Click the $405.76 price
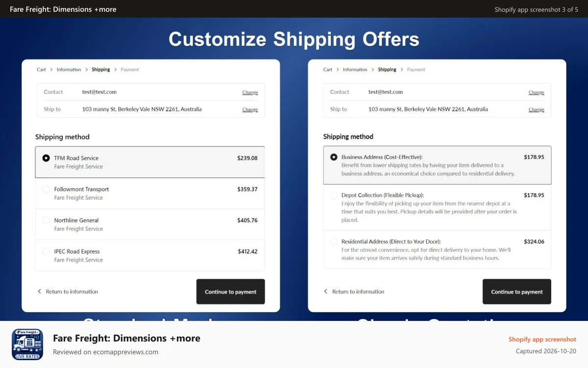 (x=247, y=220)
